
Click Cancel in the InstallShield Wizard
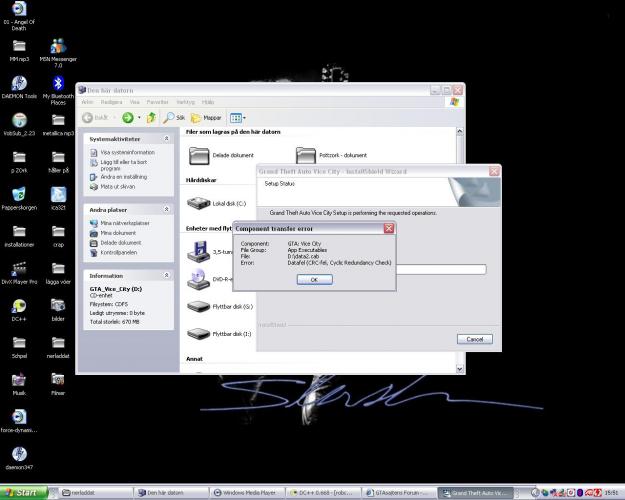coord(475,339)
